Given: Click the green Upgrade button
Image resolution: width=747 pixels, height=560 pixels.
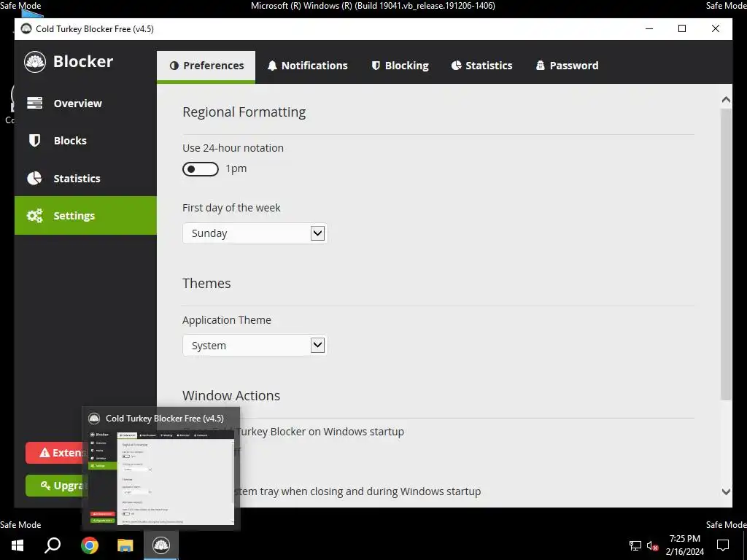Looking at the screenshot, I should [54, 485].
